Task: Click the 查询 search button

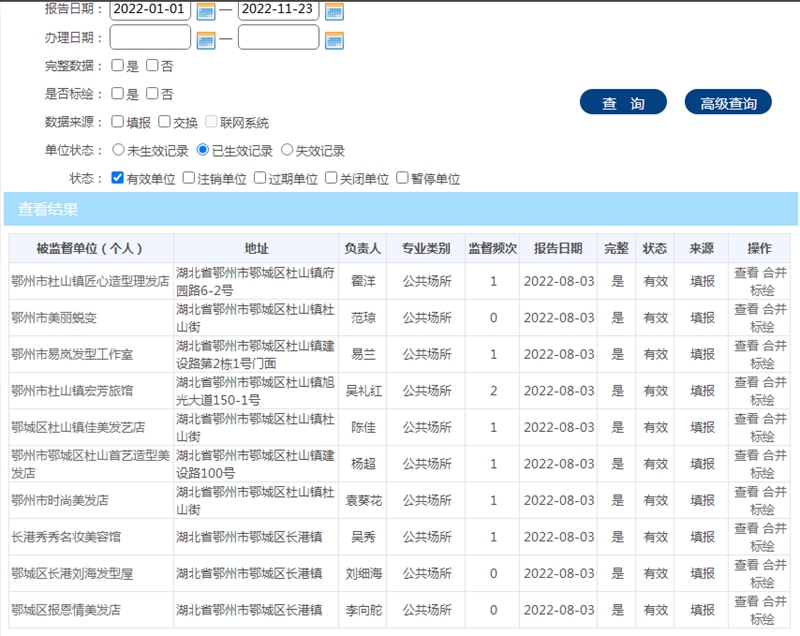Action: click(x=623, y=103)
